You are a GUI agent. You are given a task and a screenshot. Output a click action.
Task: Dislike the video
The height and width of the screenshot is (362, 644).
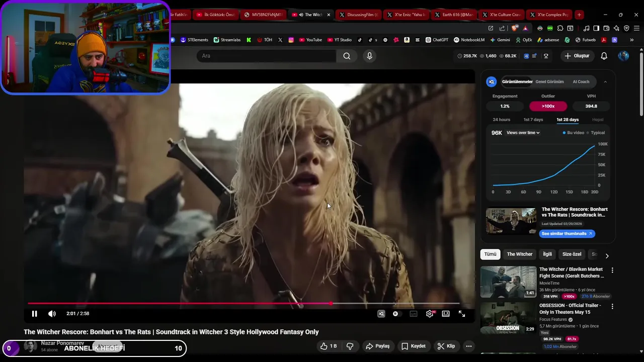[x=350, y=346]
